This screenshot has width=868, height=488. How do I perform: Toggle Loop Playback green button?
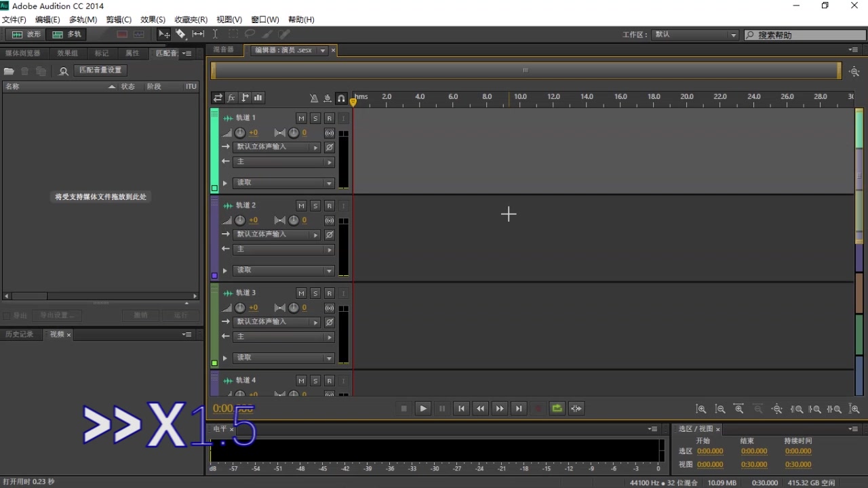557,408
